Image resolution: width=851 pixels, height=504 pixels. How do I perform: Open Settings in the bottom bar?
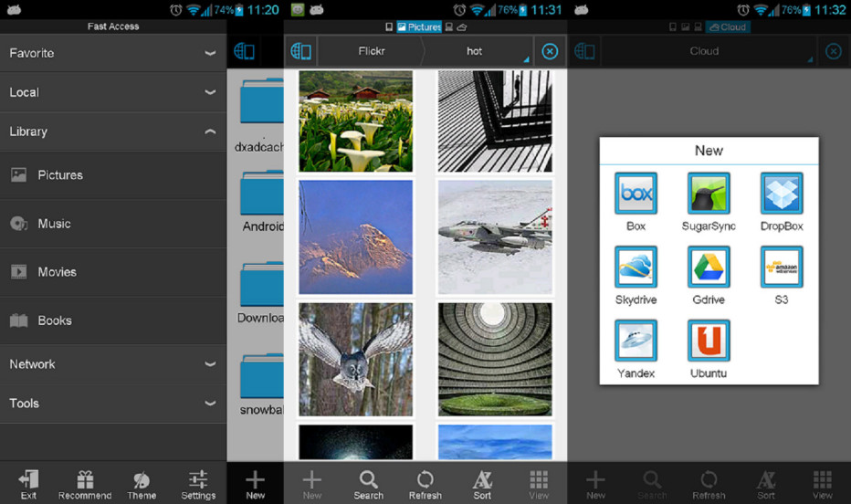[x=198, y=485]
